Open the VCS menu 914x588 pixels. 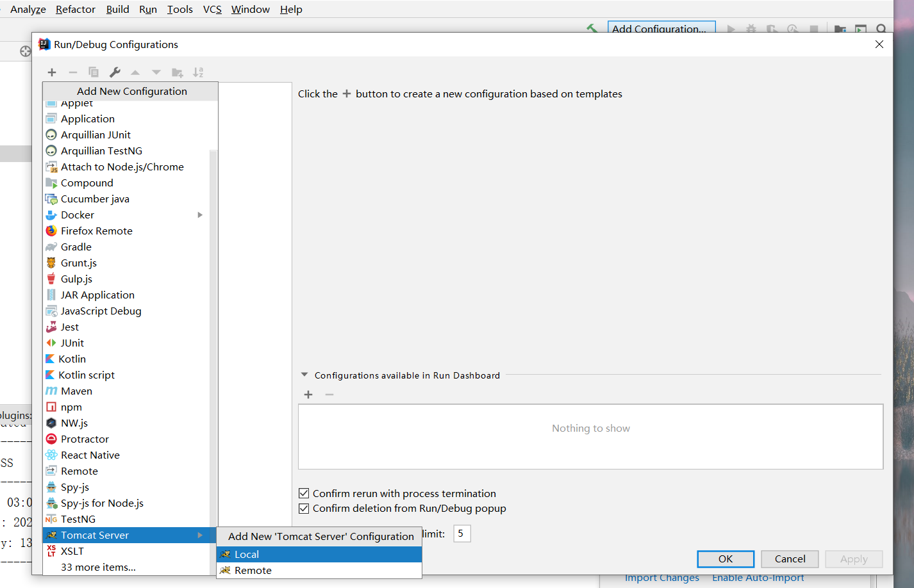(212, 10)
